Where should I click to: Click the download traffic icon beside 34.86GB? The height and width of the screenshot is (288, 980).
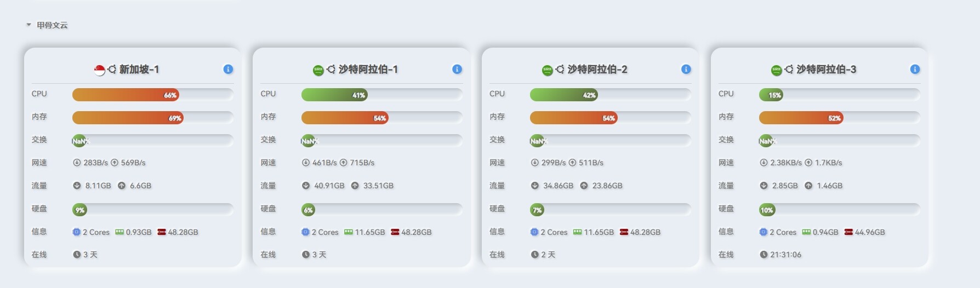point(535,186)
